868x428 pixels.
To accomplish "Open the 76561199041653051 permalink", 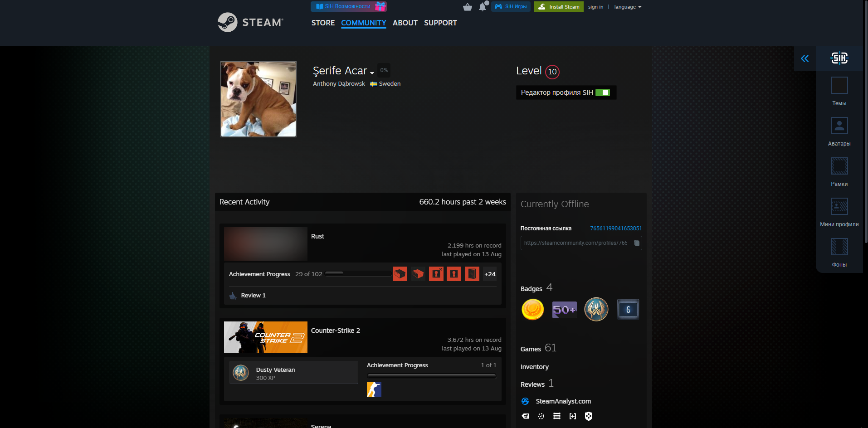I will [x=616, y=229].
